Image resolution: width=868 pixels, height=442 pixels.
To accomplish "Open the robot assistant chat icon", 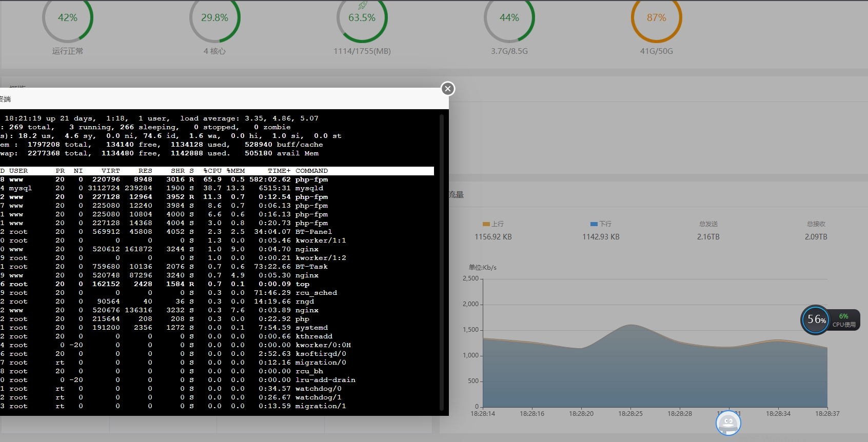I will 728,423.
